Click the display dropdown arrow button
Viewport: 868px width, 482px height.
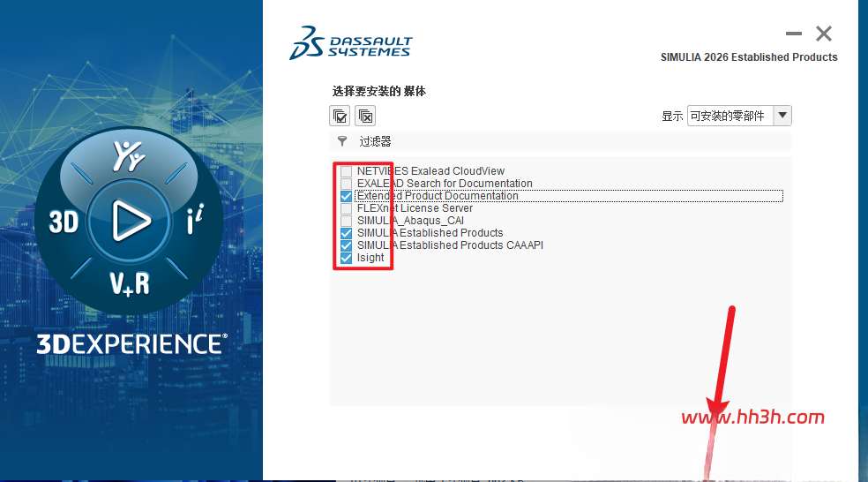(x=782, y=116)
